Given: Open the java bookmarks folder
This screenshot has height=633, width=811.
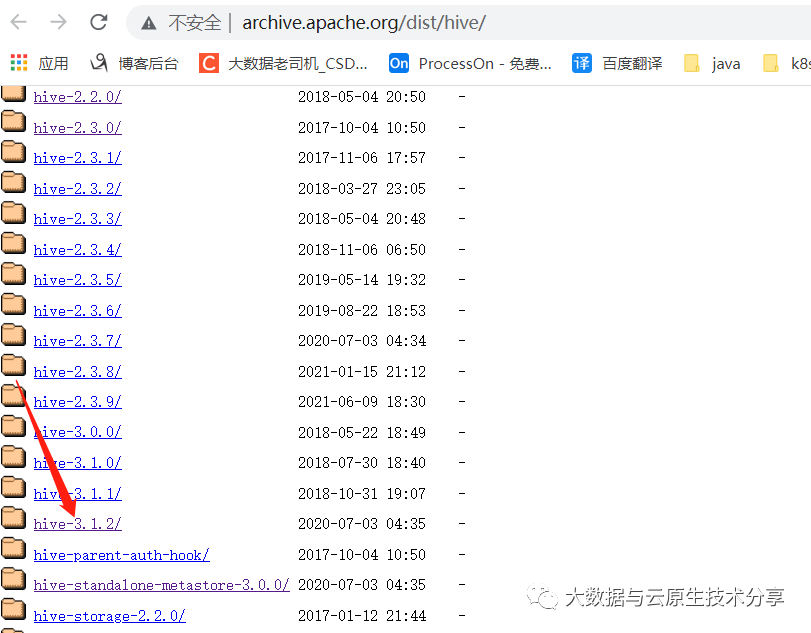Looking at the screenshot, I should click(712, 64).
